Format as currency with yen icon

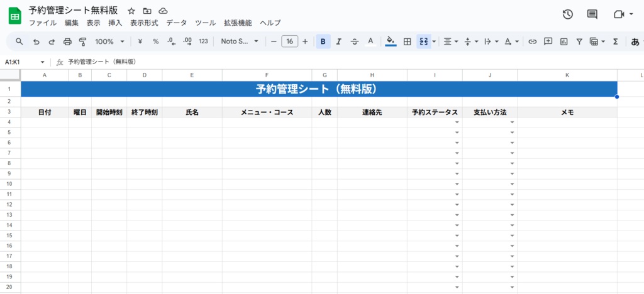(140, 41)
